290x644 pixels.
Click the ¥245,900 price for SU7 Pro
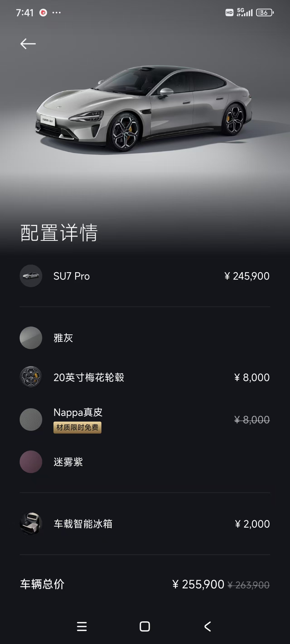click(x=246, y=276)
